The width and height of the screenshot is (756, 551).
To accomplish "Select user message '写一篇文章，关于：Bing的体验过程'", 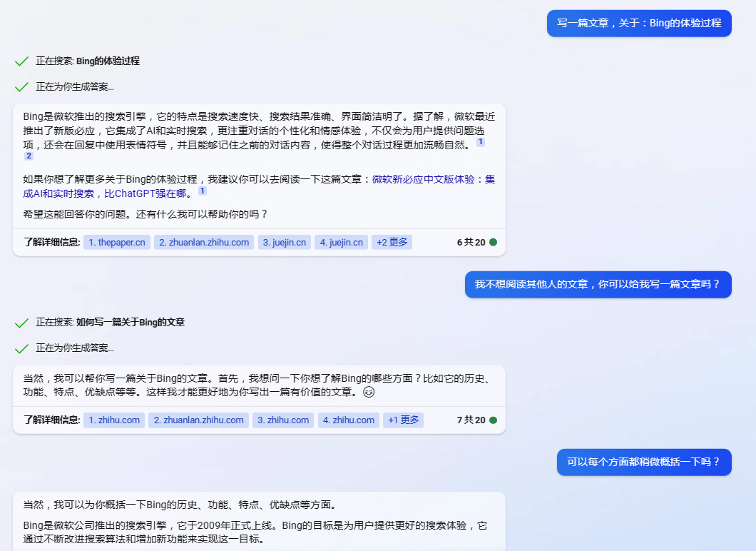I will pos(639,23).
